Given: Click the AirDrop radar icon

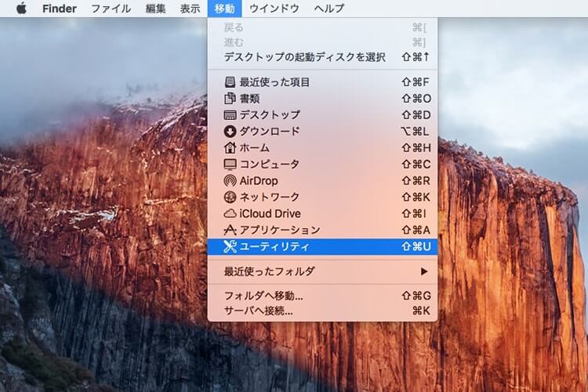Looking at the screenshot, I should tap(230, 180).
